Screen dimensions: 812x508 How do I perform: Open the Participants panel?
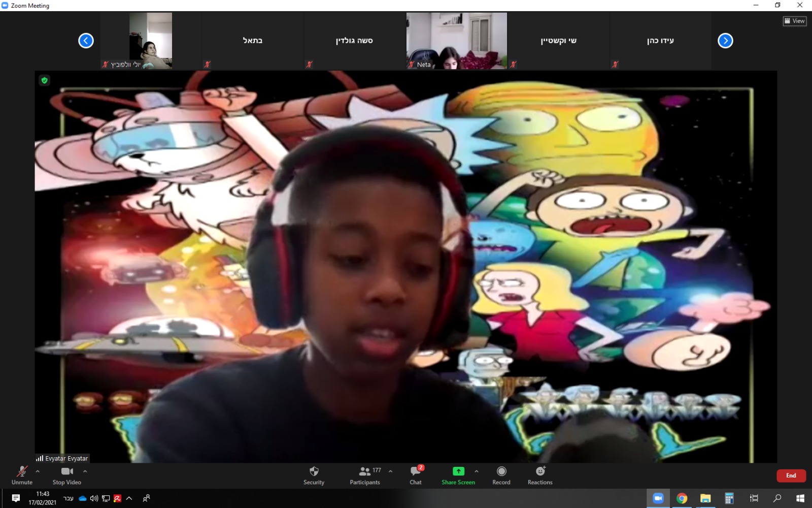365,475
